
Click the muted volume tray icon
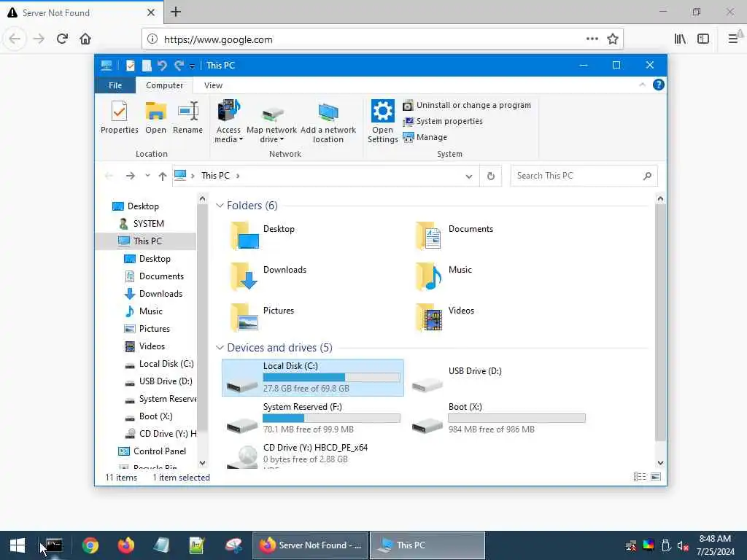pyautogui.click(x=683, y=545)
